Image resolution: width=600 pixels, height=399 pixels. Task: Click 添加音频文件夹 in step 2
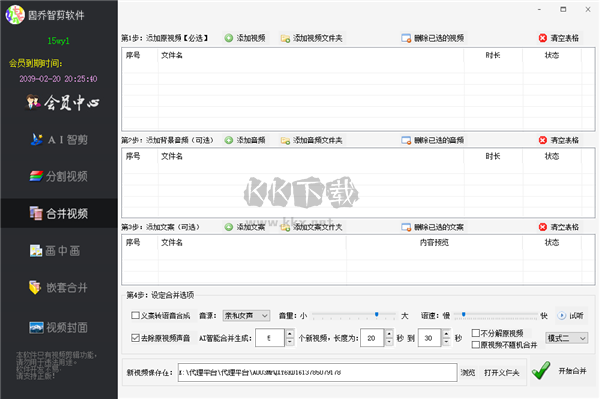(311, 140)
